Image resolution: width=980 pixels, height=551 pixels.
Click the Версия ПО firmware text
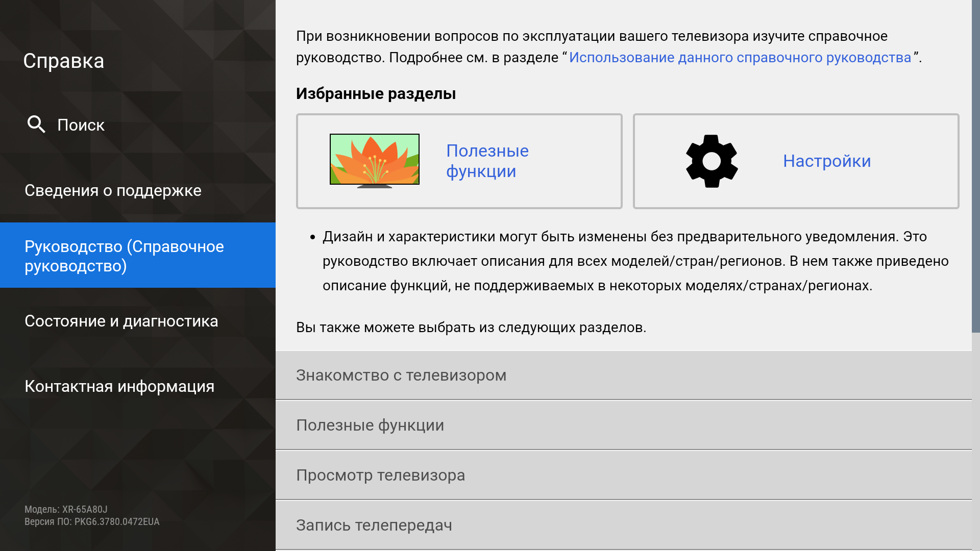92,521
